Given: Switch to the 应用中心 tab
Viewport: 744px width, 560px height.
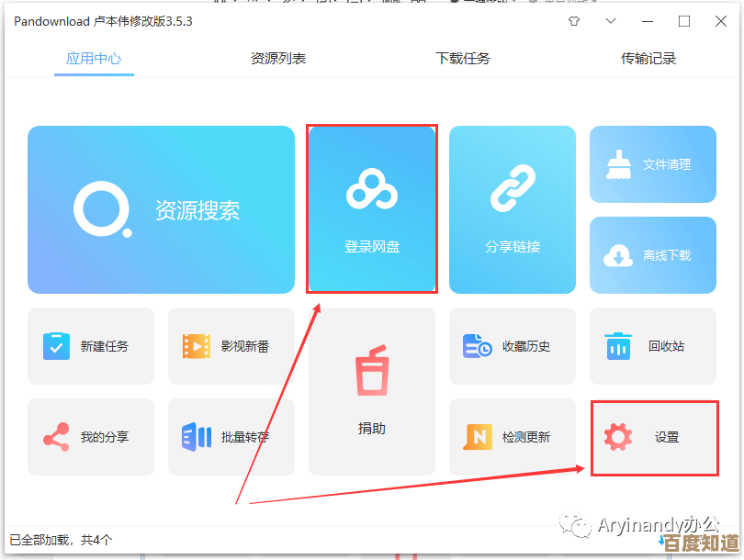Looking at the screenshot, I should [x=94, y=59].
